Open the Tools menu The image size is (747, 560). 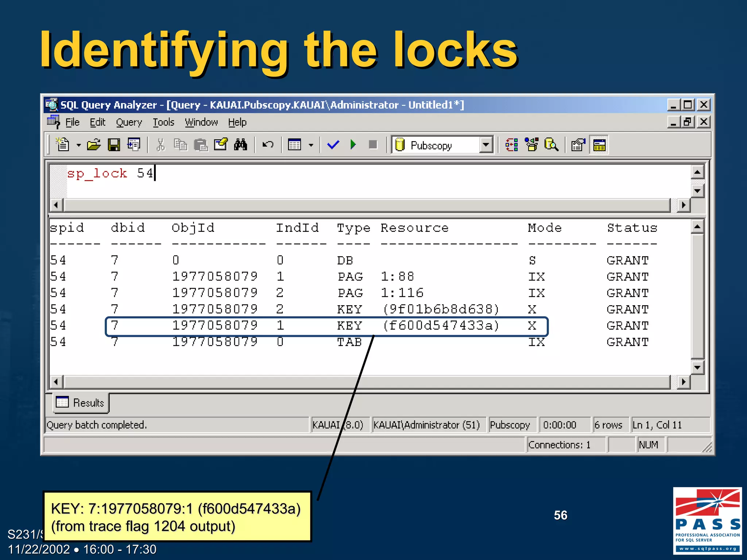(x=163, y=122)
